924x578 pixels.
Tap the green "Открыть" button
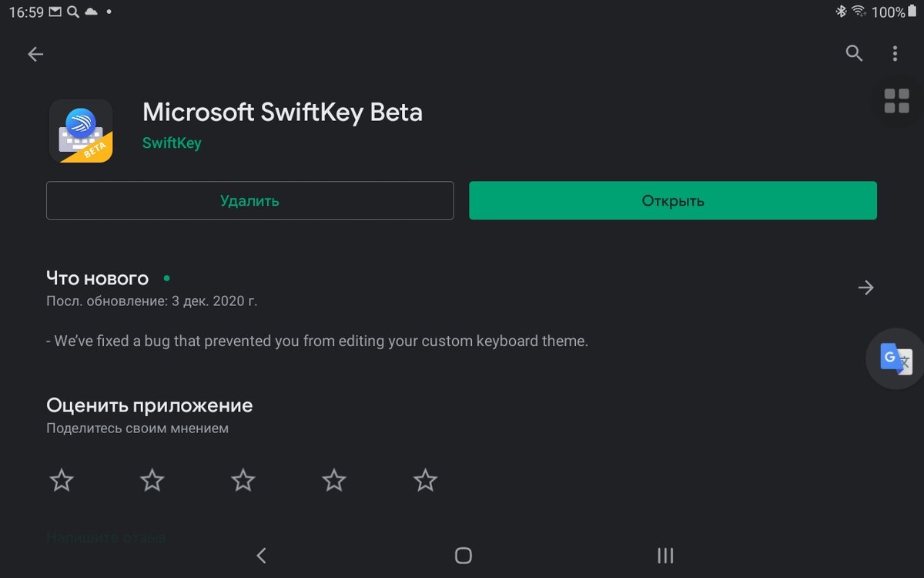[673, 200]
